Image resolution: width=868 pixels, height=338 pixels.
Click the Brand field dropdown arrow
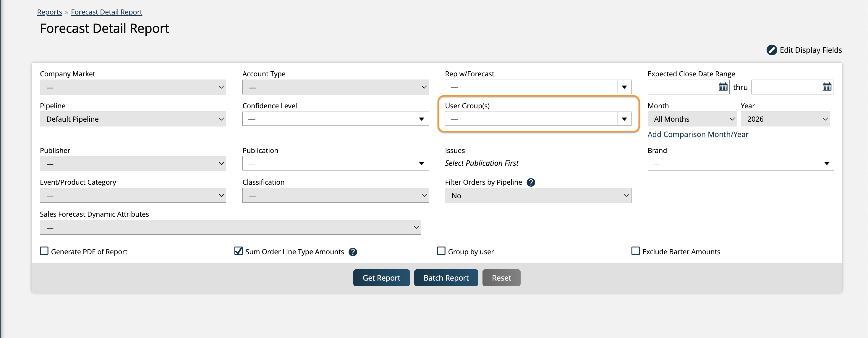pos(827,164)
